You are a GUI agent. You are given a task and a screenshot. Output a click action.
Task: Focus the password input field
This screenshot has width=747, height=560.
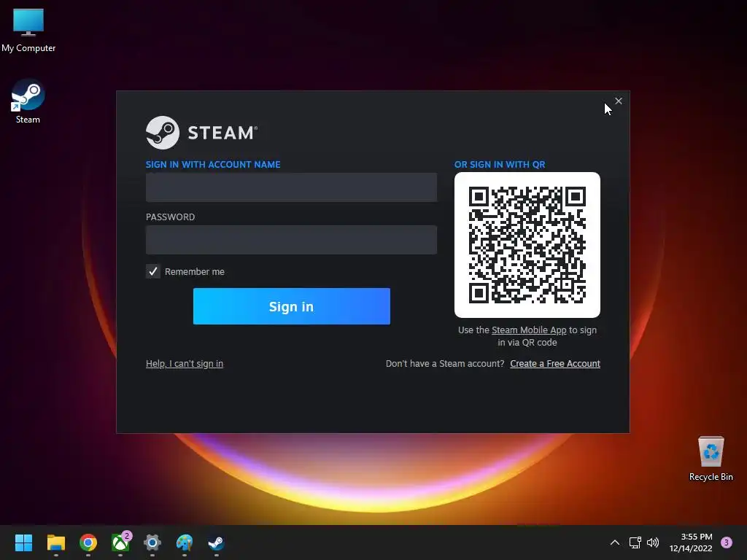tap(291, 239)
